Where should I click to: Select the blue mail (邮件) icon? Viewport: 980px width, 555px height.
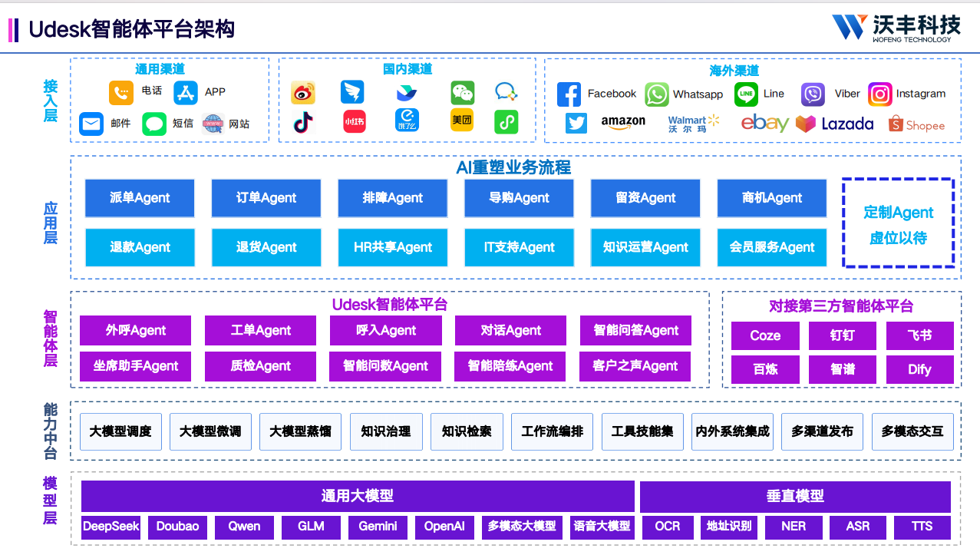pyautogui.click(x=91, y=124)
